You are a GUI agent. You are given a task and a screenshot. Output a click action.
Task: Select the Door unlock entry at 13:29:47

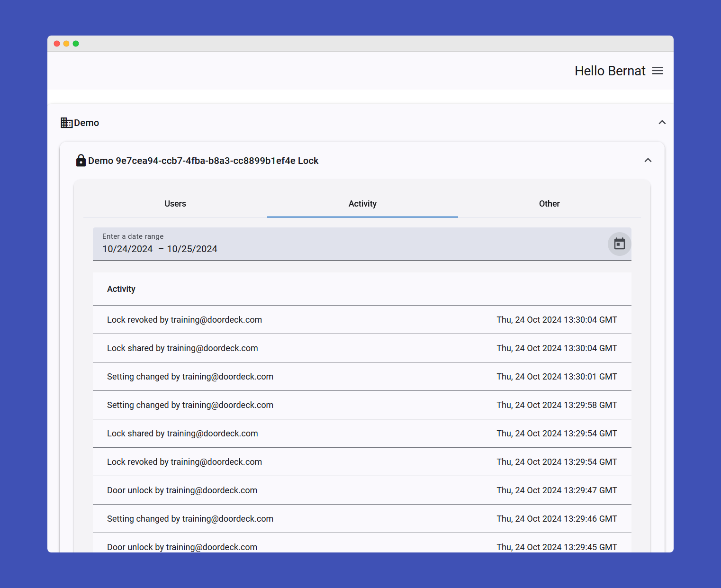182,490
